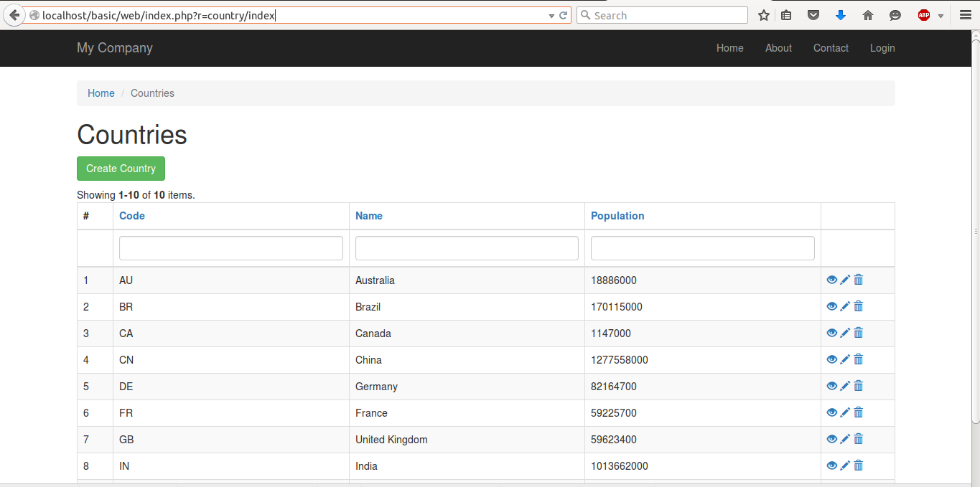Open Contact in the navbar

(x=831, y=48)
